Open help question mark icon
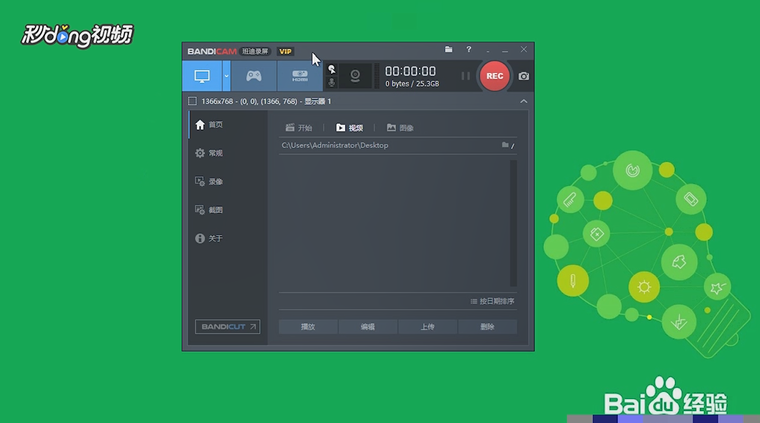The width and height of the screenshot is (760, 423). coord(468,49)
